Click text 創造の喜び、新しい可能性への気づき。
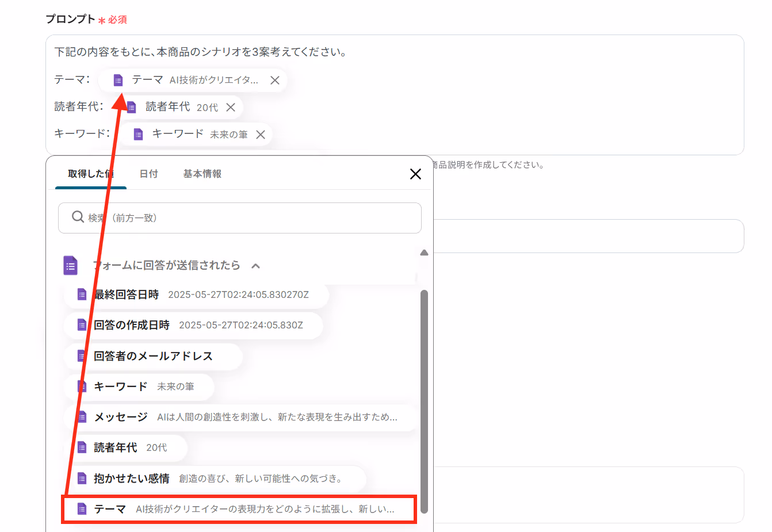Image resolution: width=772 pixels, height=532 pixels. pos(261,479)
